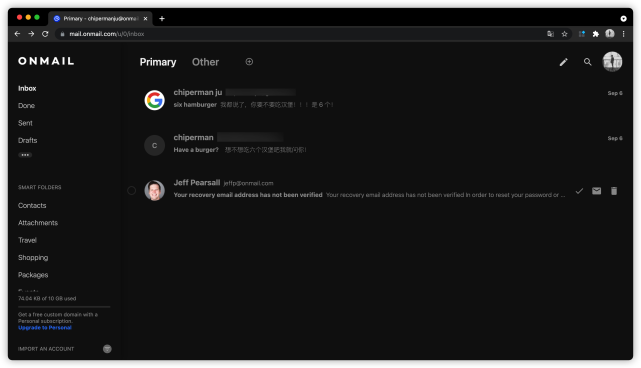Mark Jeff Pearsall email as done
Viewport: 641px width, 368px height.
click(x=579, y=191)
